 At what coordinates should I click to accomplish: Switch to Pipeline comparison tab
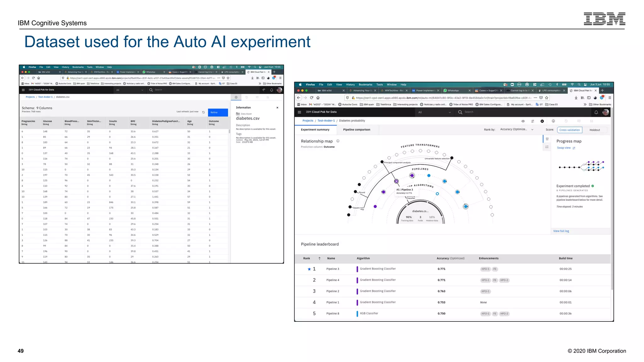(357, 130)
